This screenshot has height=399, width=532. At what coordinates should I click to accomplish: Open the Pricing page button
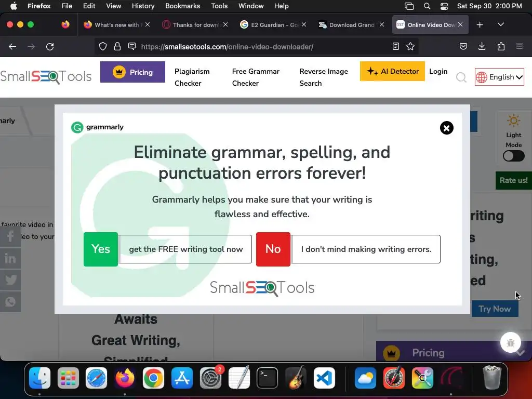tap(132, 72)
